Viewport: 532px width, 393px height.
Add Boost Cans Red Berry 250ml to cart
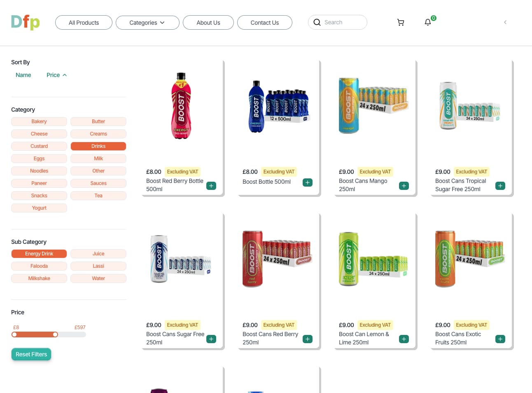point(308,339)
